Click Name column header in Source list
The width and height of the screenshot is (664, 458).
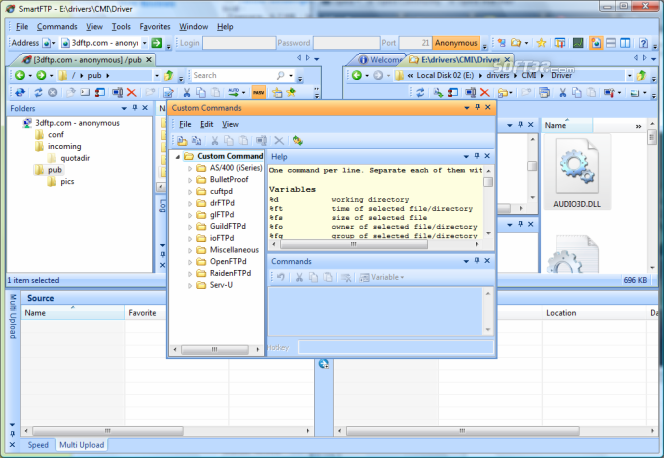point(72,313)
